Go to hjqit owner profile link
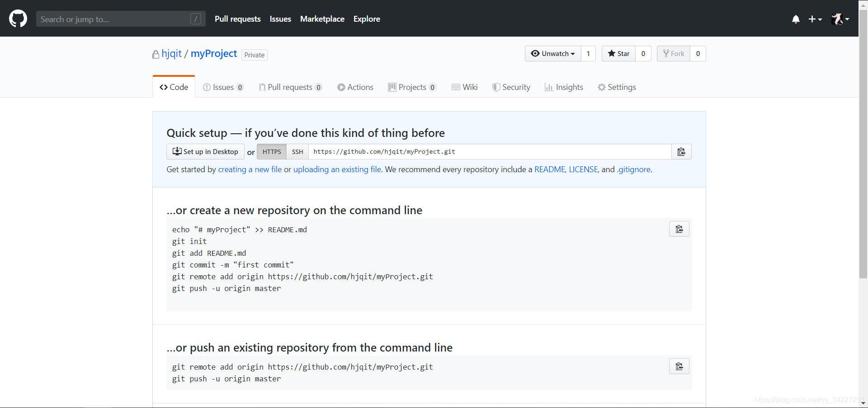 click(x=171, y=54)
